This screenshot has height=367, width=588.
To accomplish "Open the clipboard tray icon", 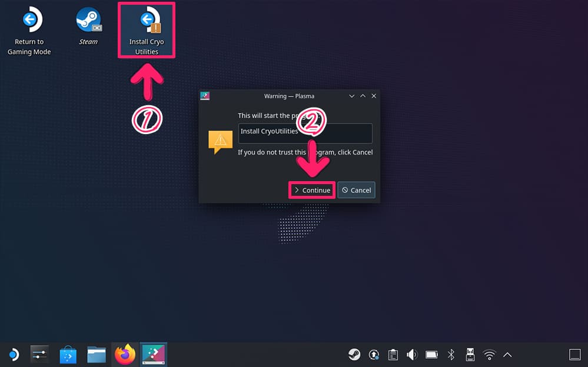I will coord(393,354).
